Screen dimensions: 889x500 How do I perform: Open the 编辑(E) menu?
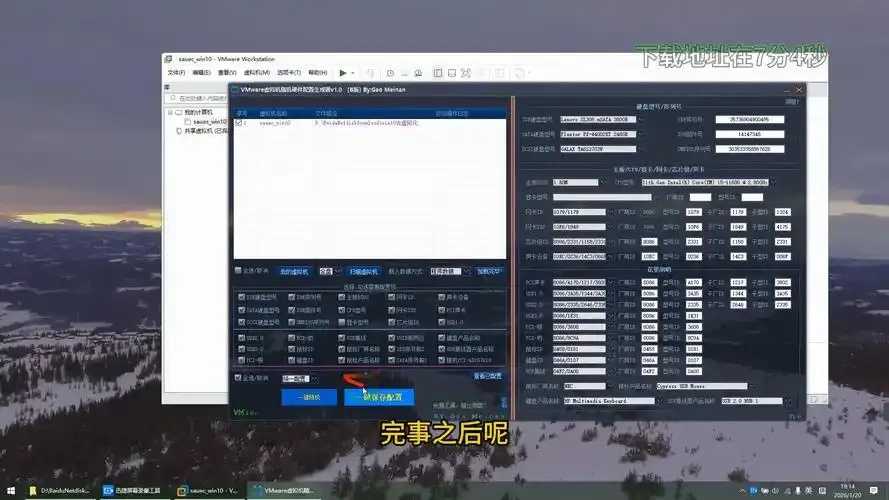click(201, 73)
